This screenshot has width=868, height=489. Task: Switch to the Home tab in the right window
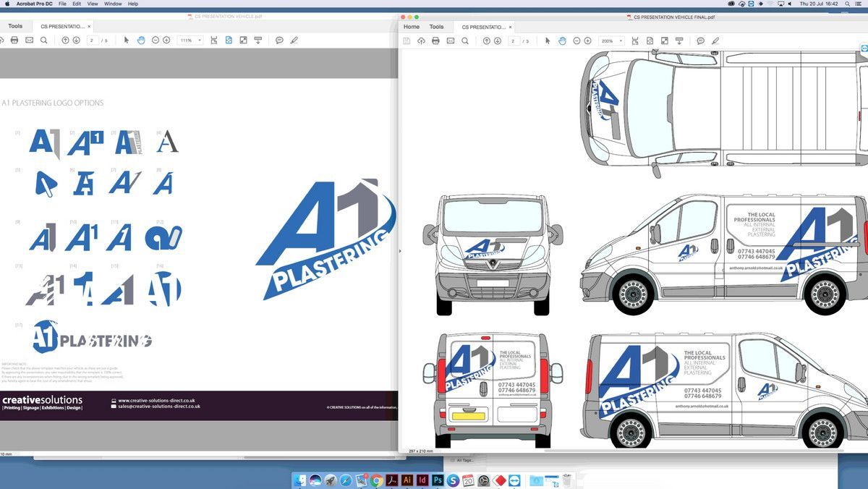click(x=412, y=27)
